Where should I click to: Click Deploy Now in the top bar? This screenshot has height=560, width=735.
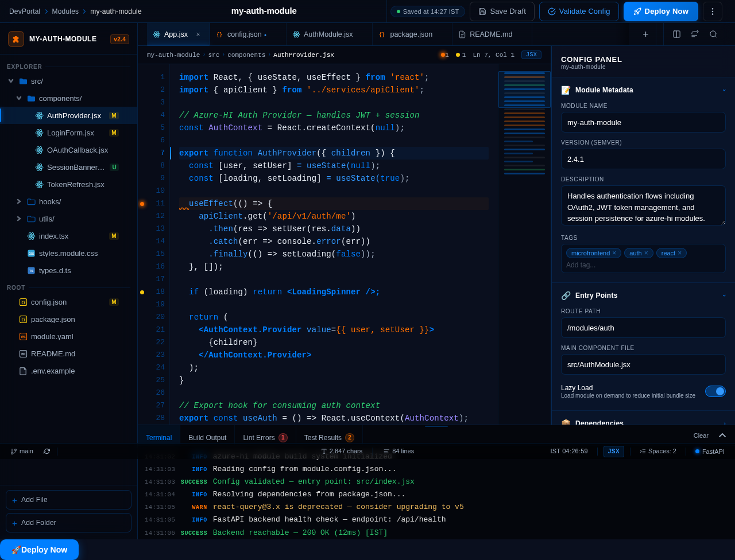pyautogui.click(x=661, y=11)
